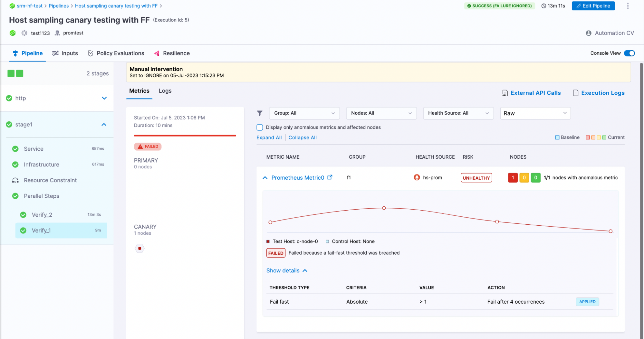The width and height of the screenshot is (644, 339).
Task: Open the Health Source: All dropdown
Action: click(458, 113)
